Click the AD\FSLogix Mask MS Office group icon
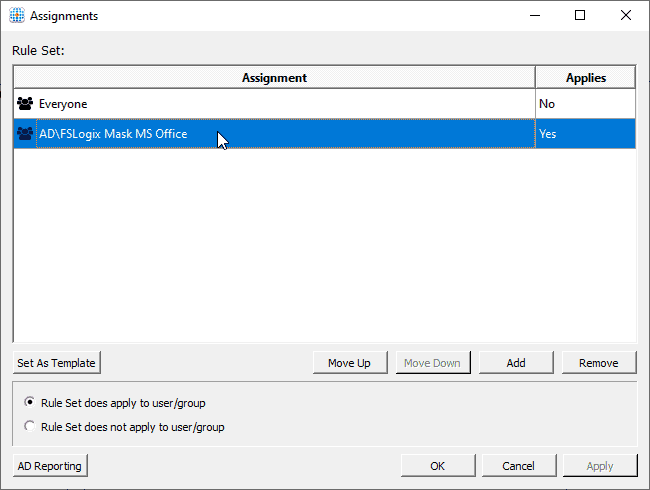The height and width of the screenshot is (490, 650). [x=25, y=133]
